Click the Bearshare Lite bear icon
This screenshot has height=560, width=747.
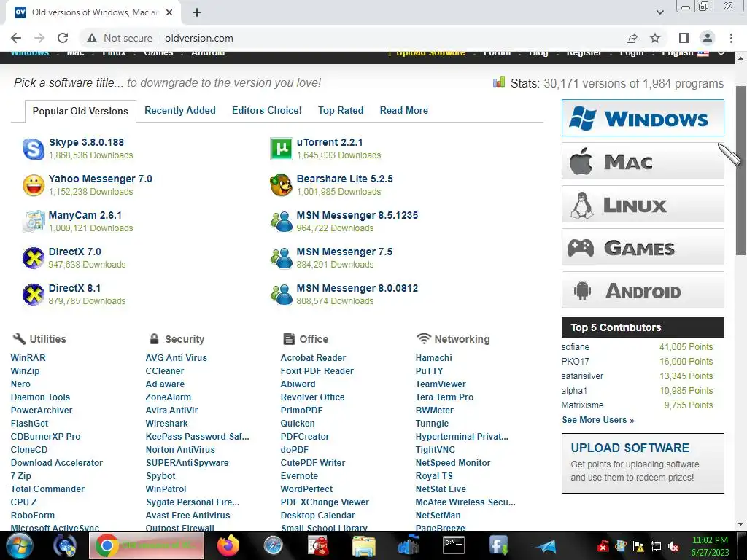pos(281,185)
